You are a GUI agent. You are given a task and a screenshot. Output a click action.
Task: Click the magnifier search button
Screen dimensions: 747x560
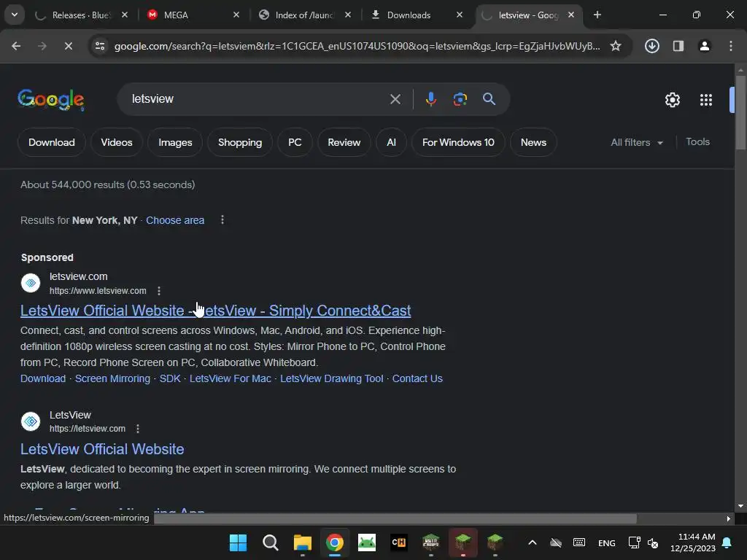[x=489, y=99]
